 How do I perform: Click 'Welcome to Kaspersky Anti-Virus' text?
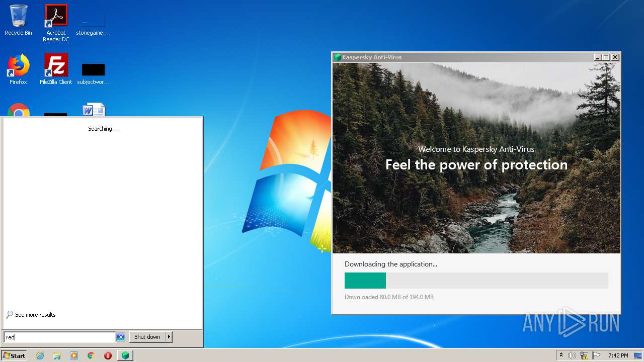[476, 149]
